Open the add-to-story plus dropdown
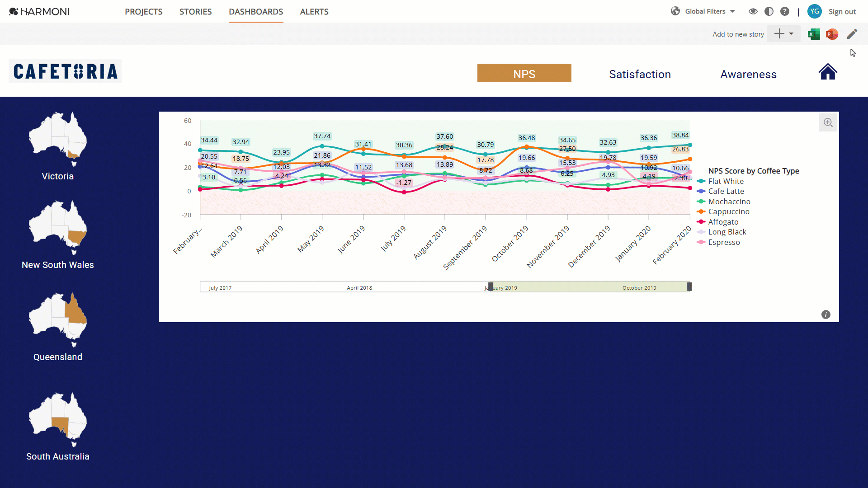The width and height of the screenshot is (868, 488). (x=784, y=34)
